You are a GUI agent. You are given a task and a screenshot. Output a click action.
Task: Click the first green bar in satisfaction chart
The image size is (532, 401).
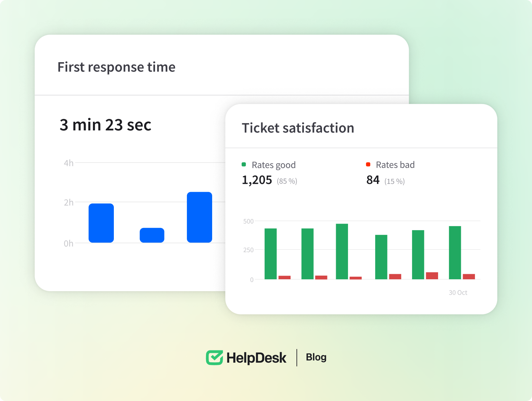click(x=271, y=254)
